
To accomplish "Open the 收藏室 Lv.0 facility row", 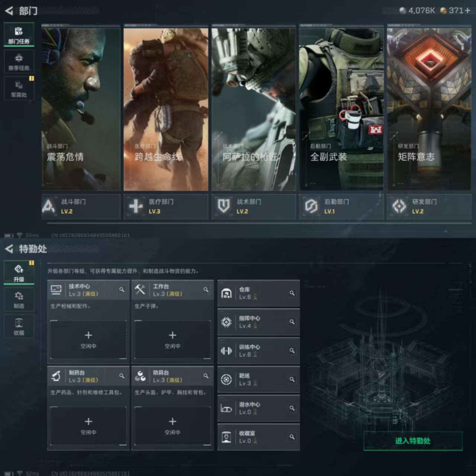I will [x=259, y=437].
